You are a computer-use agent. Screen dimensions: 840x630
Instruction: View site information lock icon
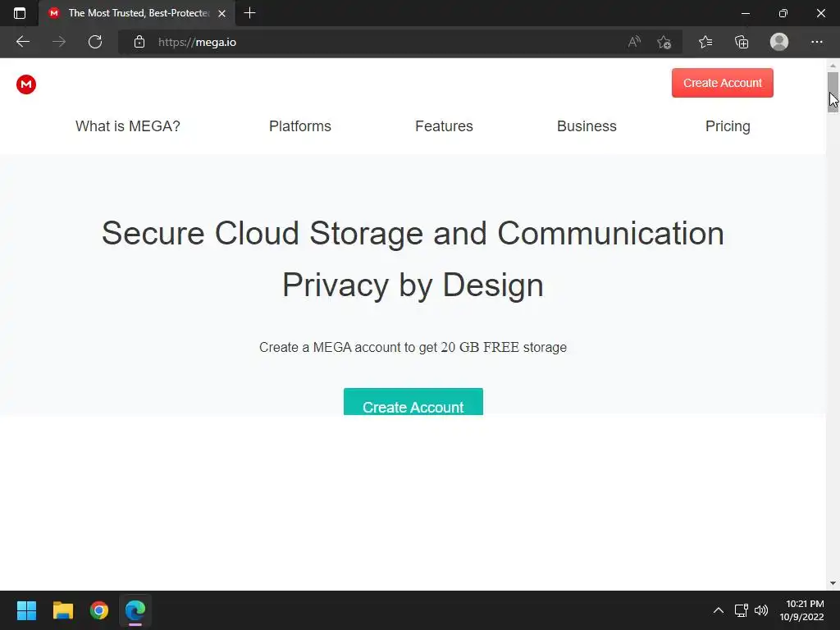tap(139, 42)
